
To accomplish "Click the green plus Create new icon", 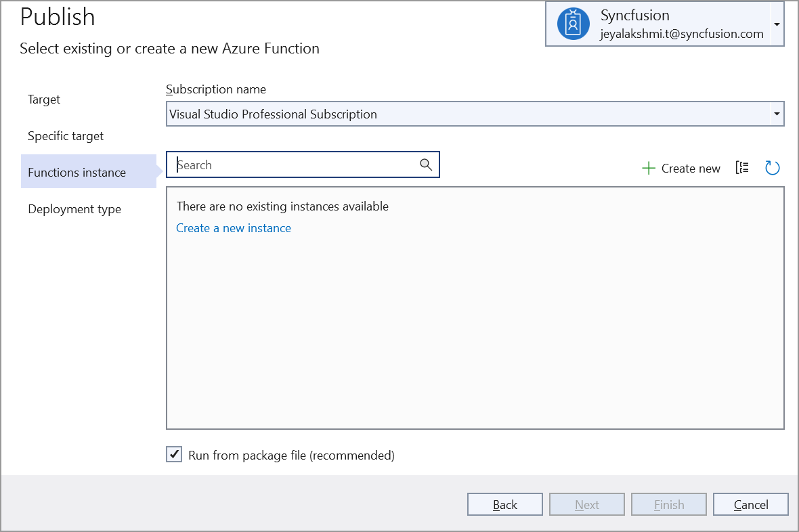I will click(x=649, y=168).
